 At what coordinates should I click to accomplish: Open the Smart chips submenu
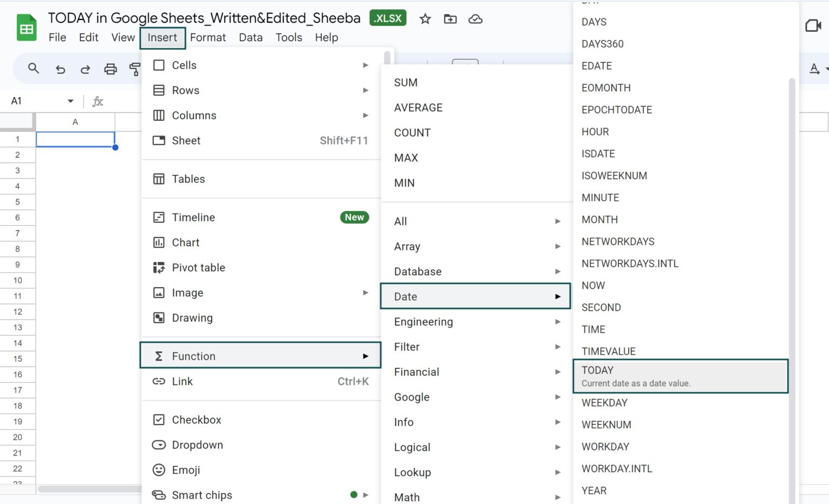260,495
